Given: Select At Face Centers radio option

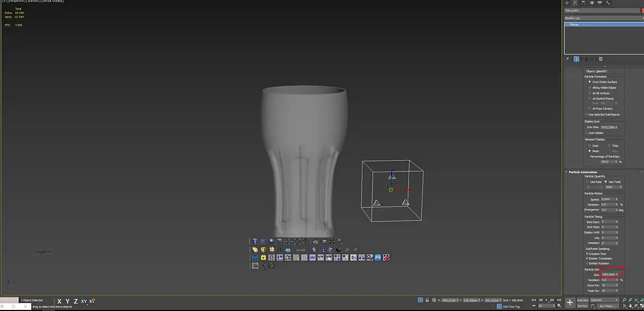Looking at the screenshot, I should [600, 109].
